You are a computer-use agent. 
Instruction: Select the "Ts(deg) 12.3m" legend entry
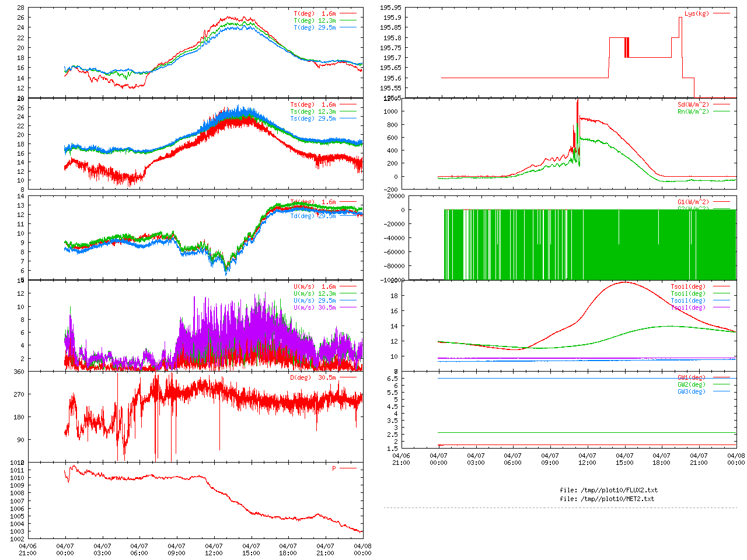(x=313, y=111)
